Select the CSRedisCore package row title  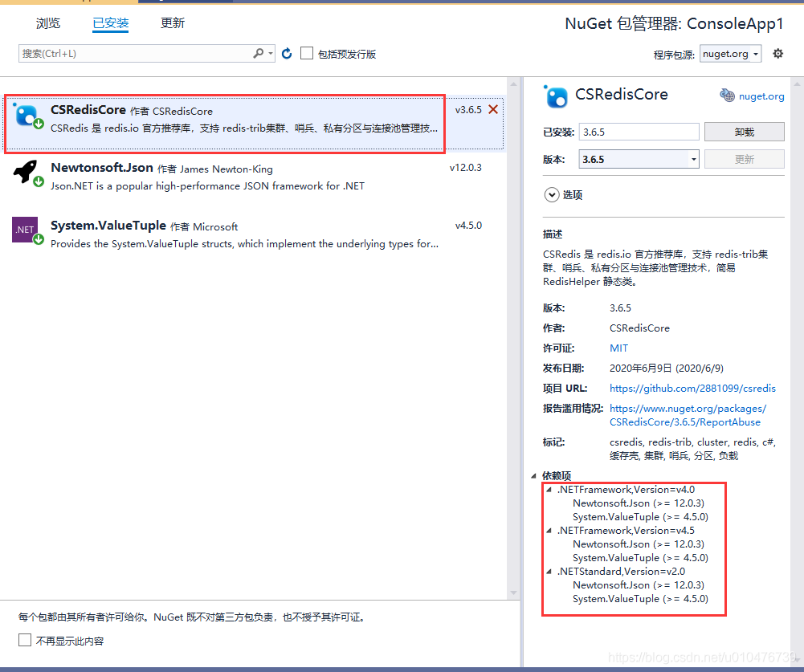[88, 110]
